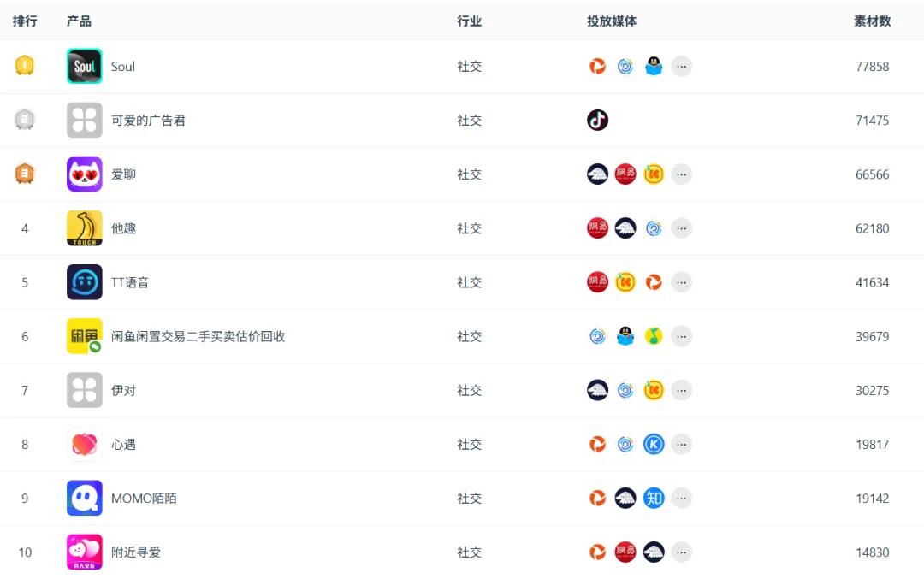The height and width of the screenshot is (579, 924).
Task: Click the 知乎 media icon in MOMO陌陌 row
Action: coord(654,498)
